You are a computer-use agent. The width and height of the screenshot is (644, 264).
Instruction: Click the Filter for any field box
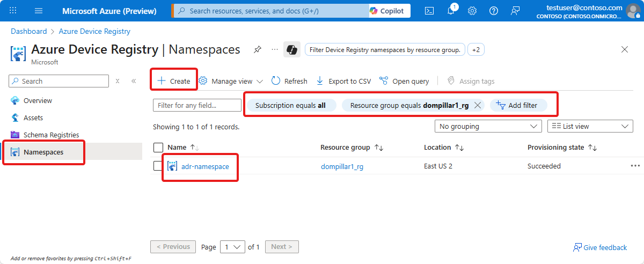[x=197, y=105]
